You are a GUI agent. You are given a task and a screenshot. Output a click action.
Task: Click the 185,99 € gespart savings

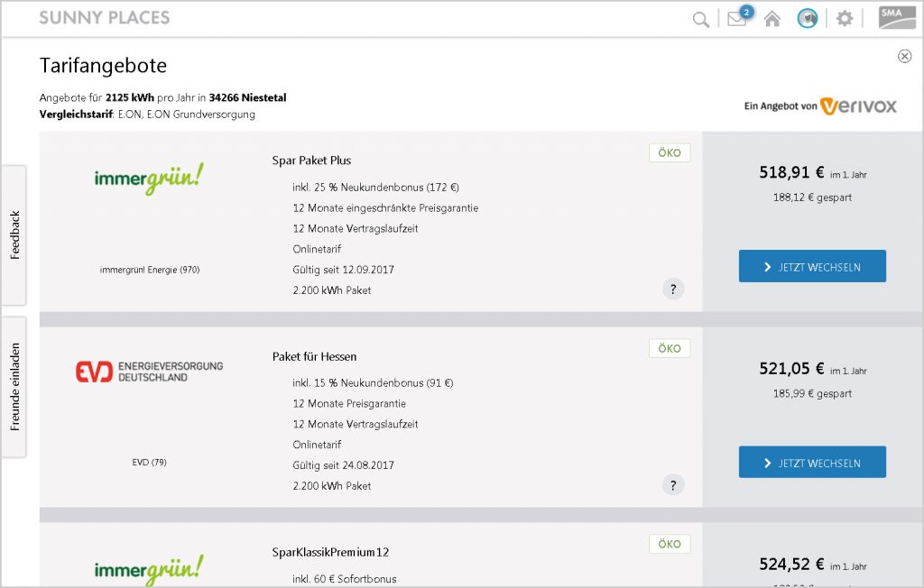tap(812, 393)
